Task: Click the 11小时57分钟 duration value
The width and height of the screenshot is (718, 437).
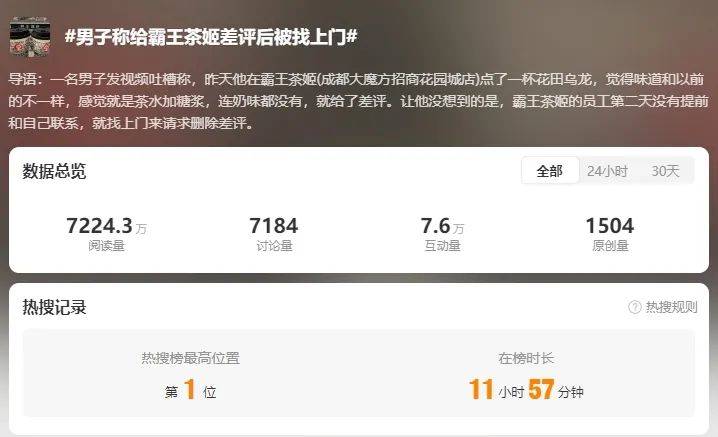Action: (526, 390)
